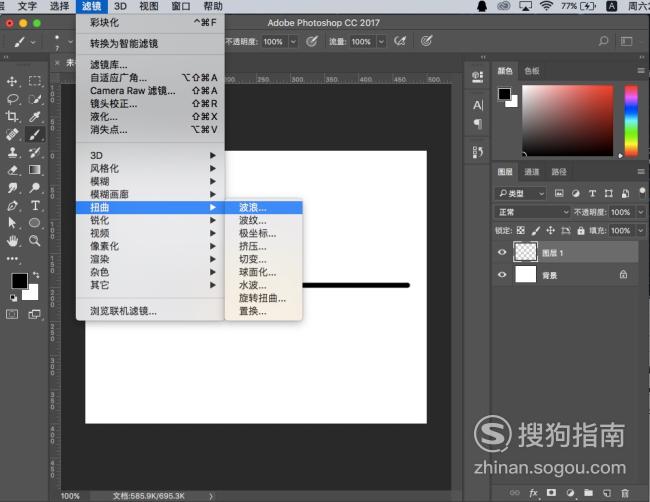The width and height of the screenshot is (650, 502).
Task: Reset default foreground and background colors
Action: point(13,297)
